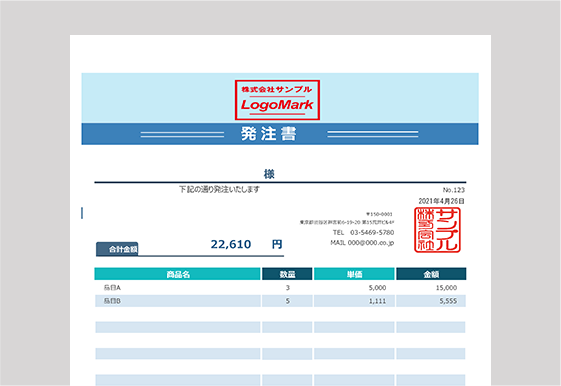Click the 数量 column header
Image resolution: width=561 pixels, height=386 pixels.
coord(287,274)
